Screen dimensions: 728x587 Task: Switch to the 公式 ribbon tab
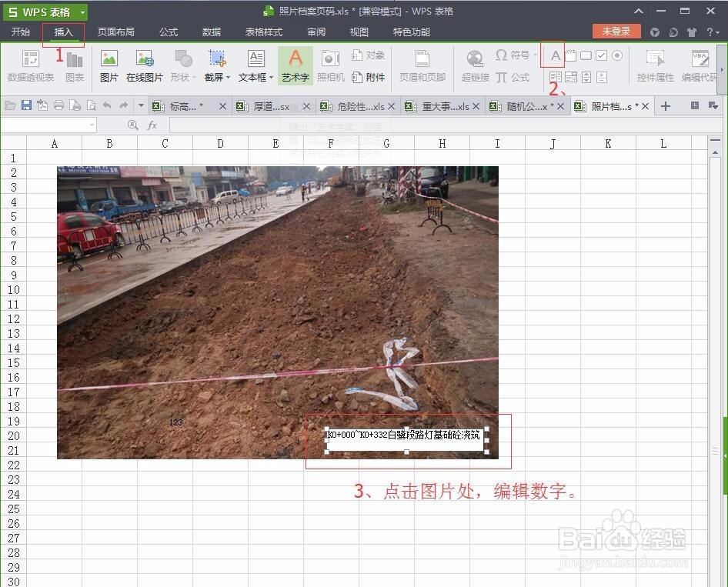click(169, 32)
